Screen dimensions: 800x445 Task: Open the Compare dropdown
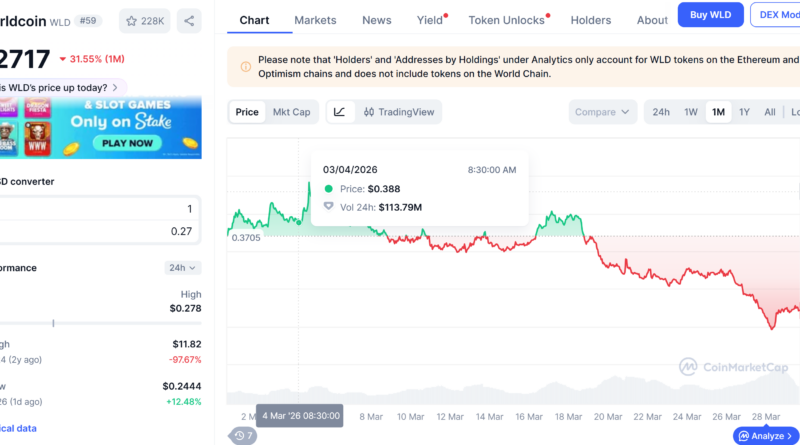pyautogui.click(x=603, y=112)
